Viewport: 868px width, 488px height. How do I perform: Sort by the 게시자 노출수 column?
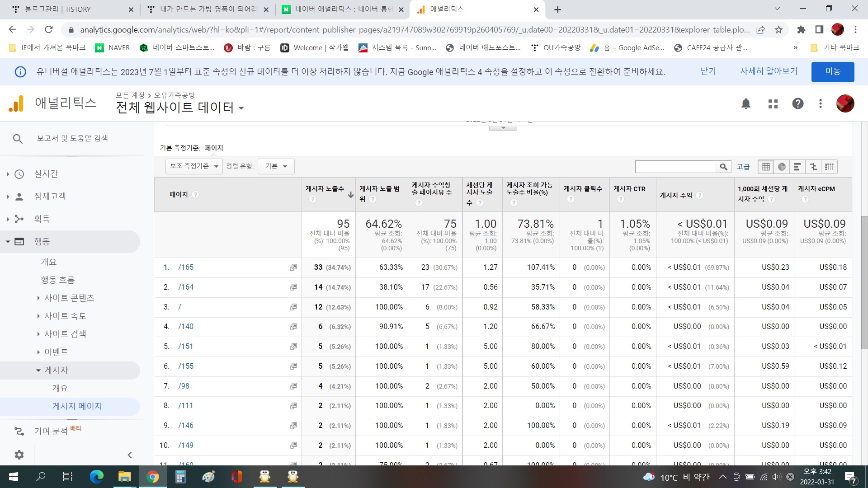(325, 189)
